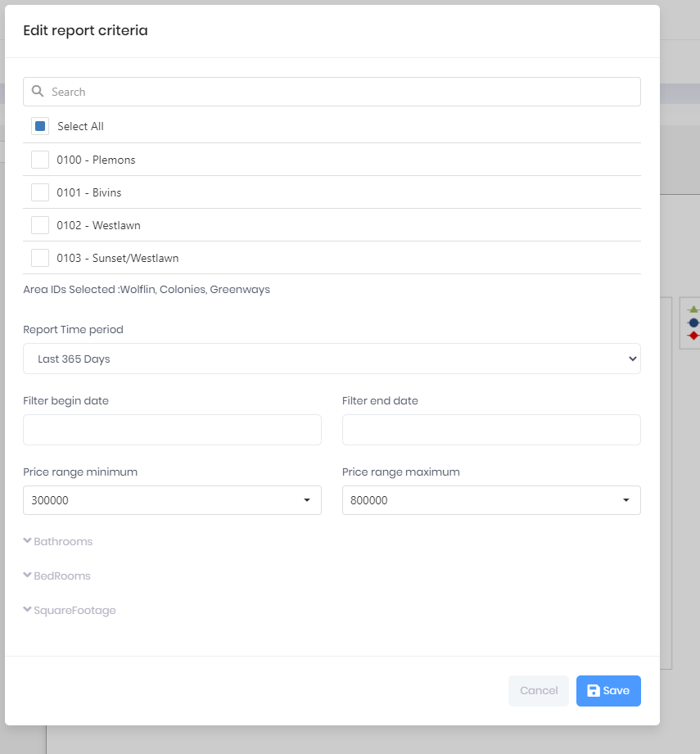Click the 0102 - Westlawn label
Viewport: 700px width, 754px height.
[98, 225]
